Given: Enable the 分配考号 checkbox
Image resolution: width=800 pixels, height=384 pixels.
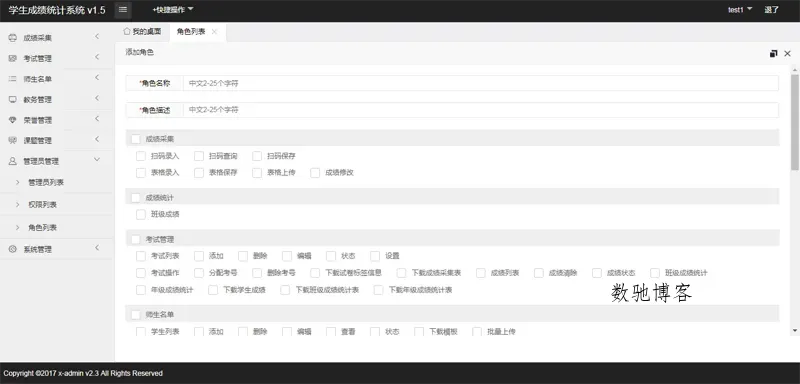Looking at the screenshot, I should pos(199,273).
